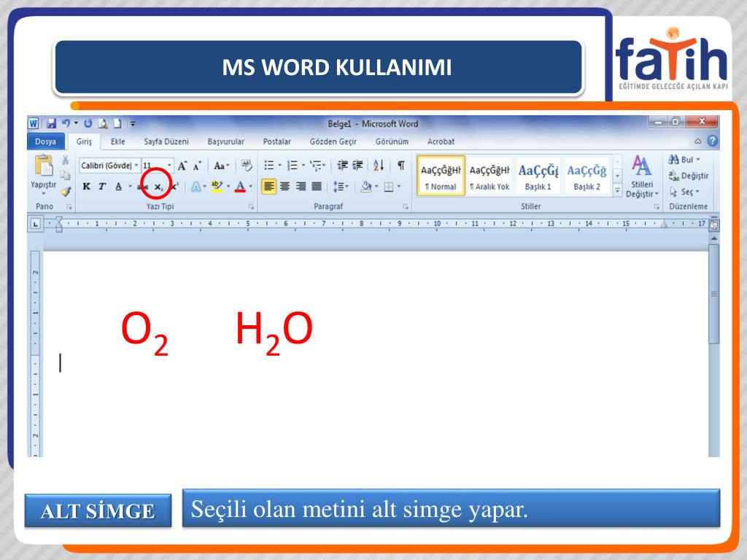
Task: Toggle Bold K formatting
Action: tap(86, 186)
